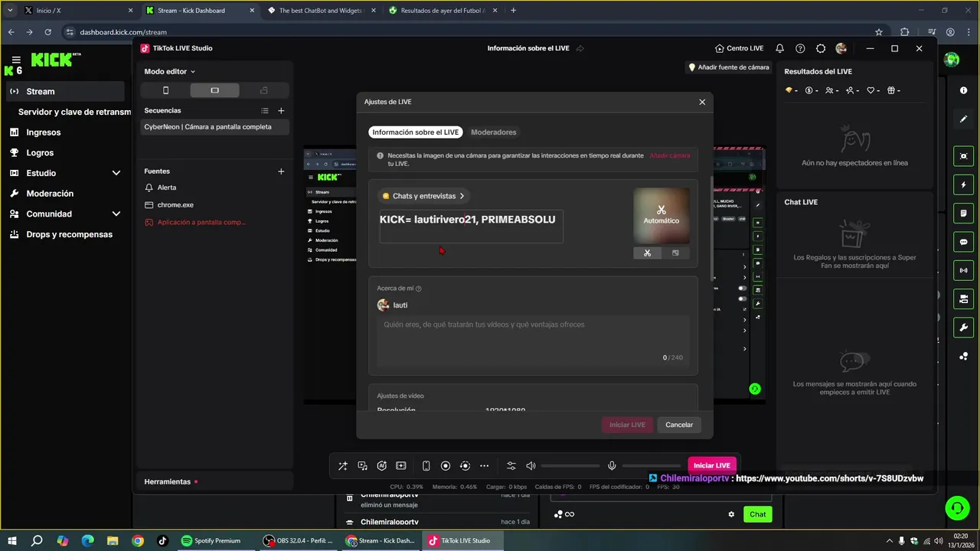The width and height of the screenshot is (980, 551).
Task: Toggle the Kick hamburger menu
Action: 16,60
